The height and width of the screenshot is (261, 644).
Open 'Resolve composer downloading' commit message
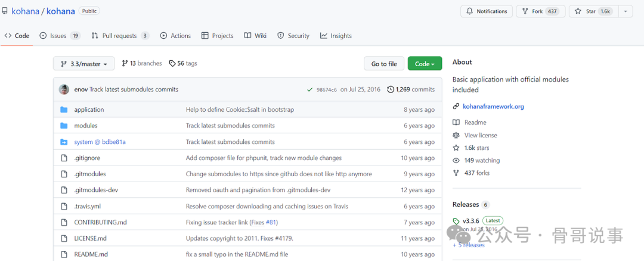click(267, 206)
